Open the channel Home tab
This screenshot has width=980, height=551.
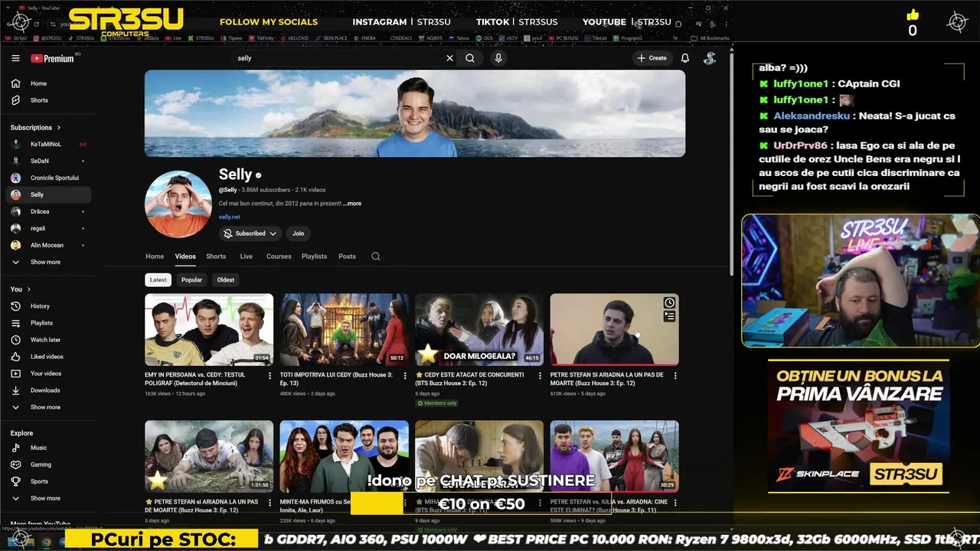pos(155,256)
